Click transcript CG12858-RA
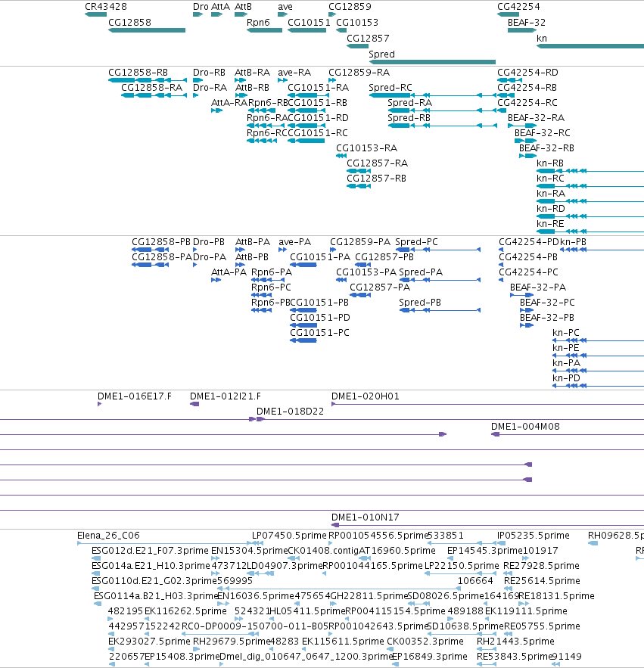This screenshot has height=668, width=644. pos(152,88)
